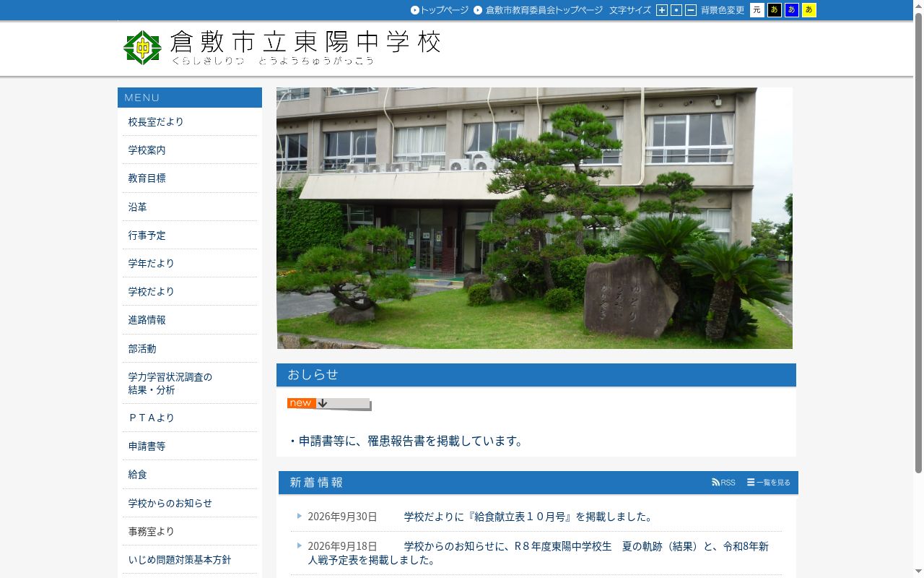
Task: Click arrow bullet beside 2026年9月30日
Action: click(x=300, y=516)
